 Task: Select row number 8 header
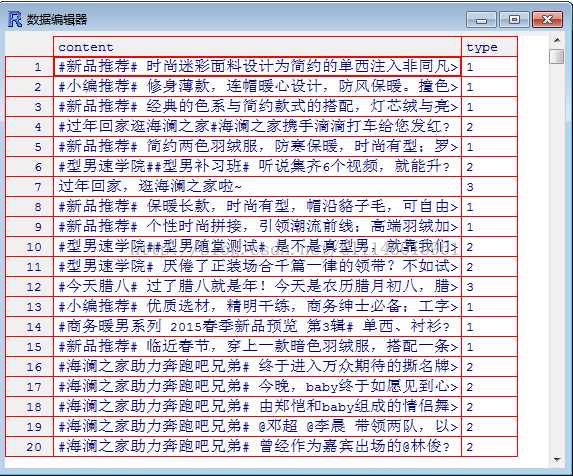click(30, 207)
